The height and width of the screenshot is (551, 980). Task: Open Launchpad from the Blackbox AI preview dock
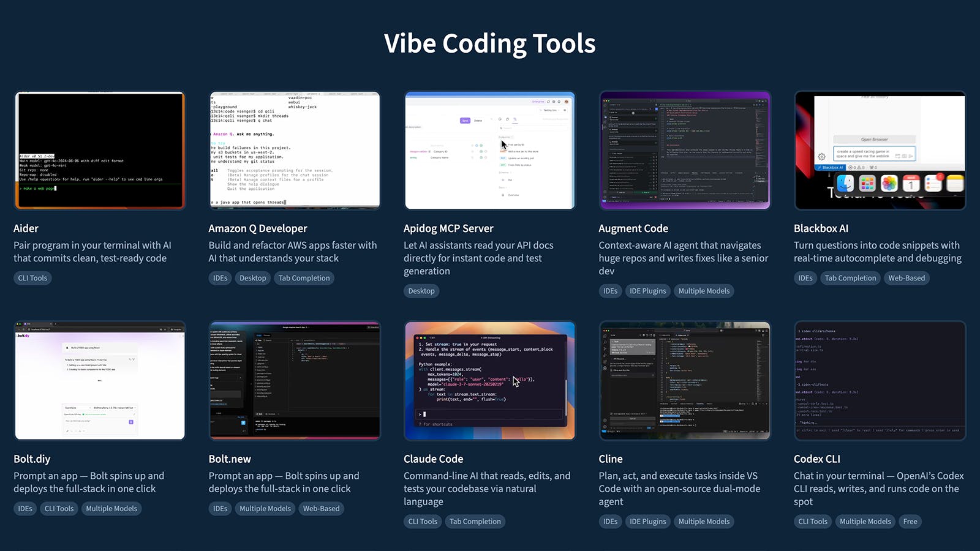click(x=867, y=184)
